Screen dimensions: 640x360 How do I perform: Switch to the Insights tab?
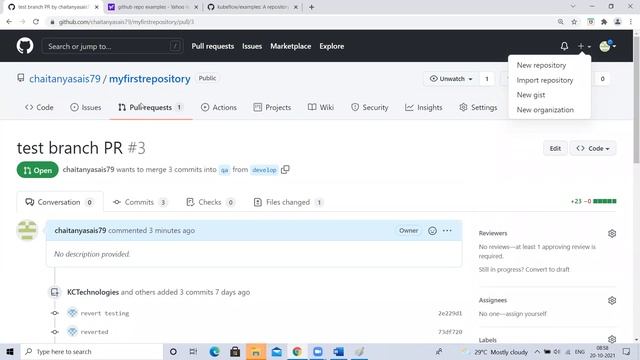tap(424, 107)
